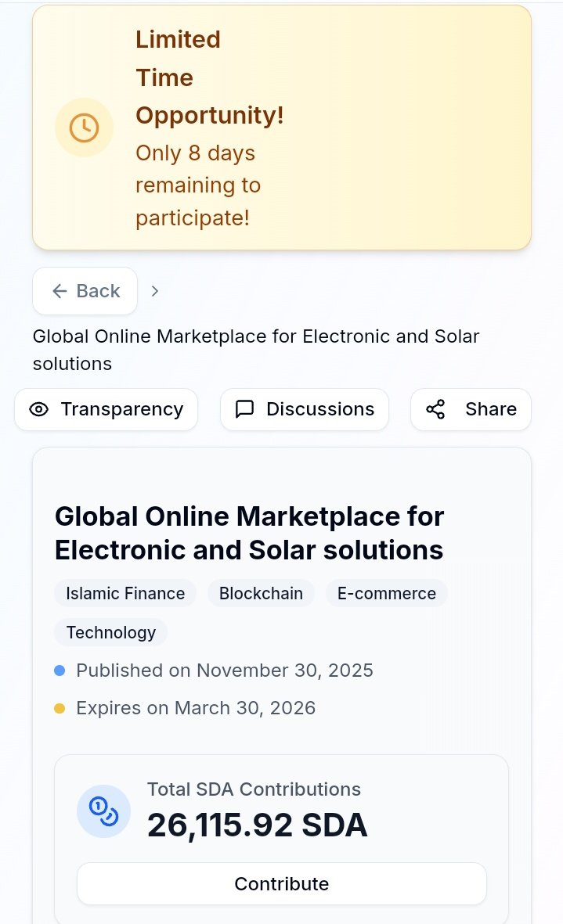563x924 pixels.
Task: Click the Limited Time Opportunity banner heading
Action: click(x=209, y=77)
